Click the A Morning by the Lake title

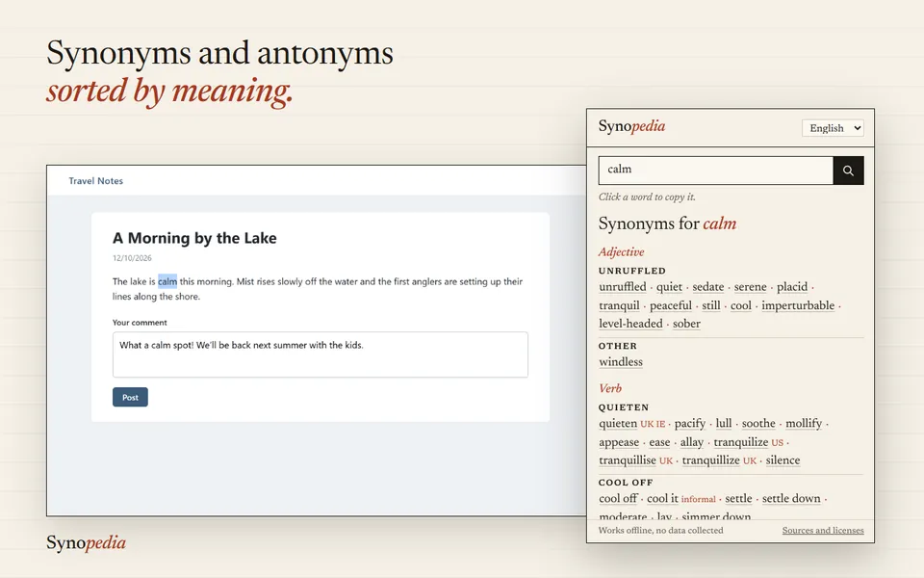194,238
